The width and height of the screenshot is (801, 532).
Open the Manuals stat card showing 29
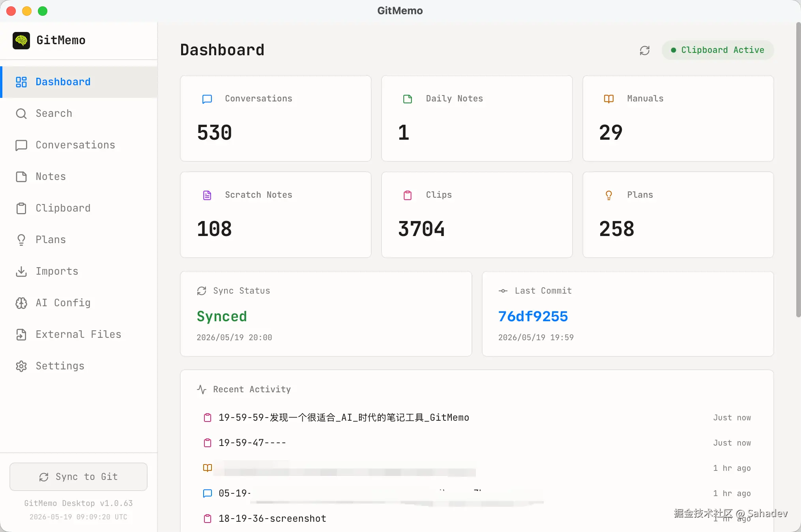(678, 118)
